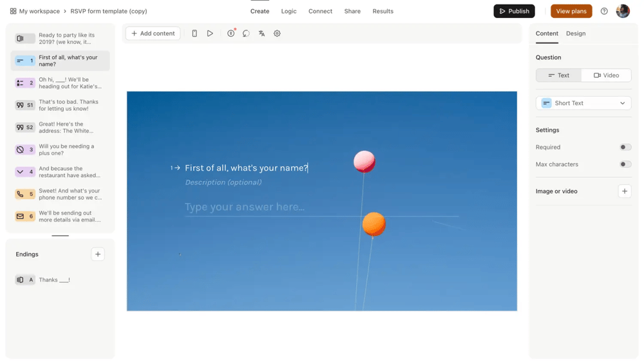
Task: Click the play preview icon
Action: [210, 34]
